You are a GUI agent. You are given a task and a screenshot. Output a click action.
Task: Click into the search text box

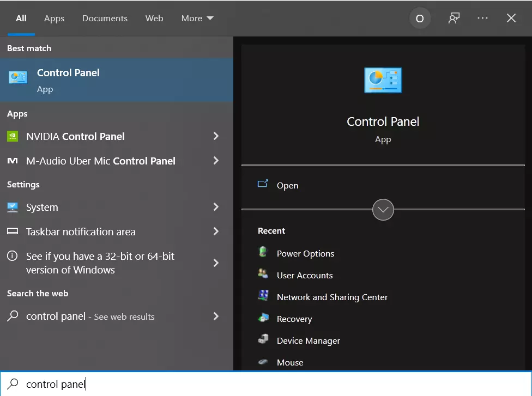pos(266,384)
